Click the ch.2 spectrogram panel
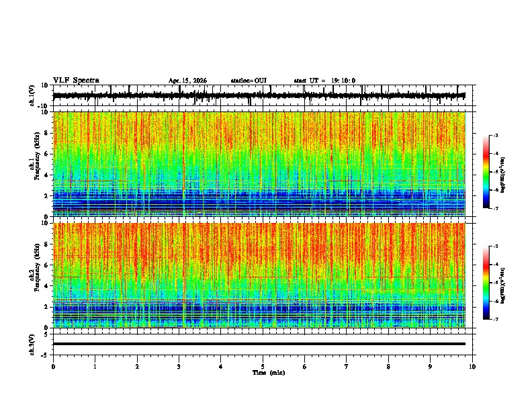Viewport: 532px width, 411px height. 259,275
